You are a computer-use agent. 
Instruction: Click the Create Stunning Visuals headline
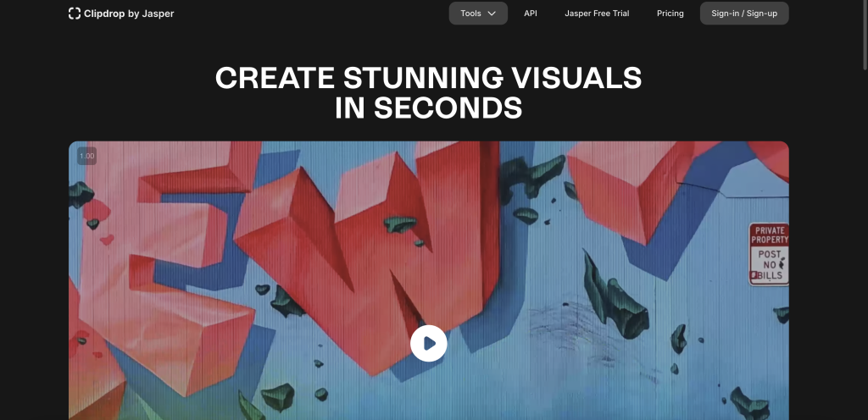[428, 78]
